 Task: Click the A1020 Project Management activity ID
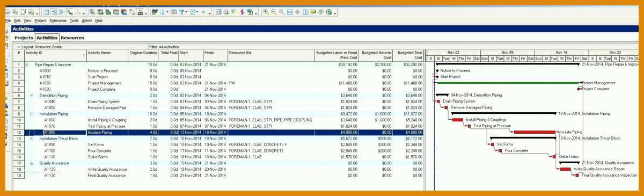coord(46,83)
